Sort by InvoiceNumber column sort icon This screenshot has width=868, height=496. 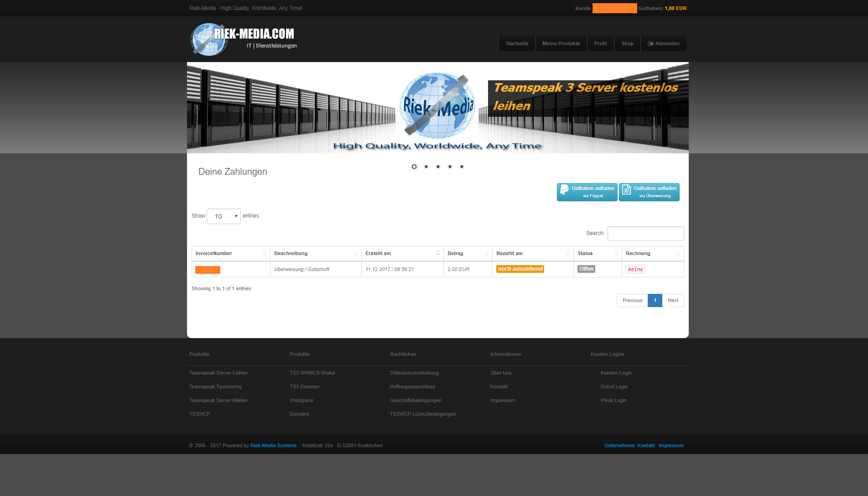pyautogui.click(x=265, y=254)
